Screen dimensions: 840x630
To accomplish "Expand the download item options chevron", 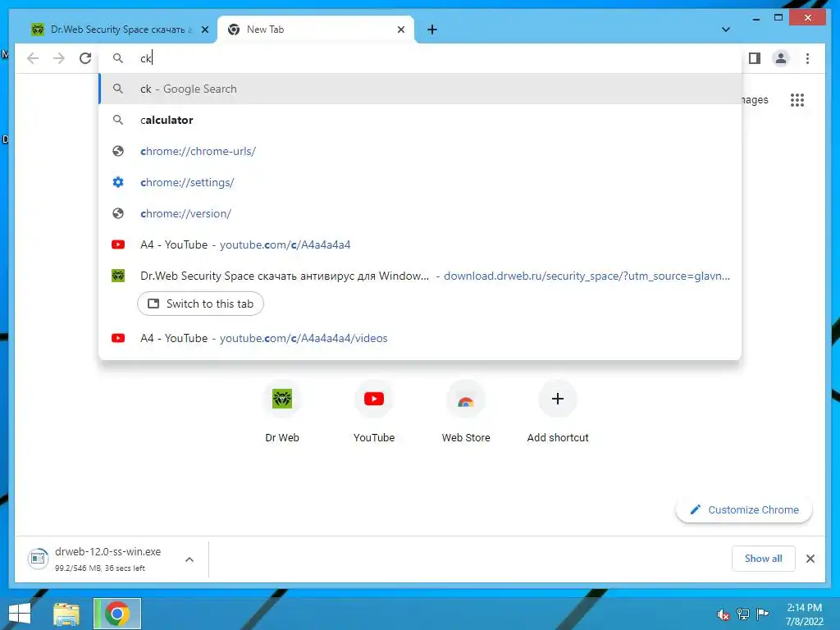I will pos(189,559).
